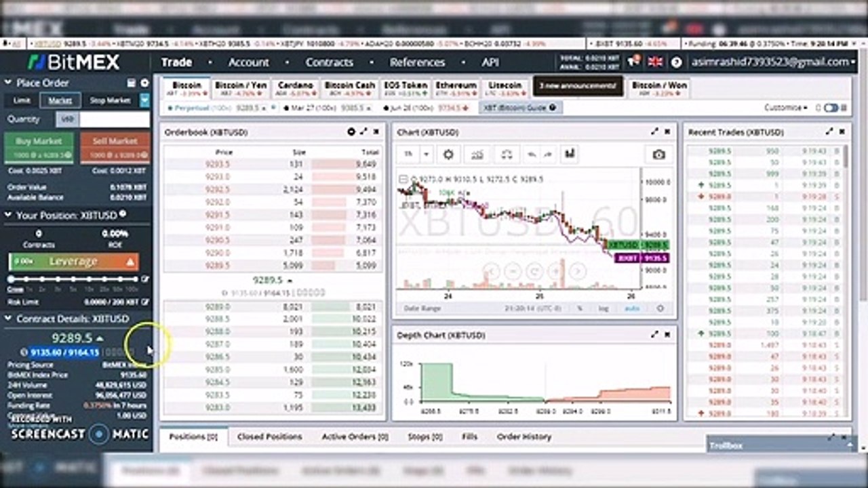Expand the Recent Trades panel

830,131
